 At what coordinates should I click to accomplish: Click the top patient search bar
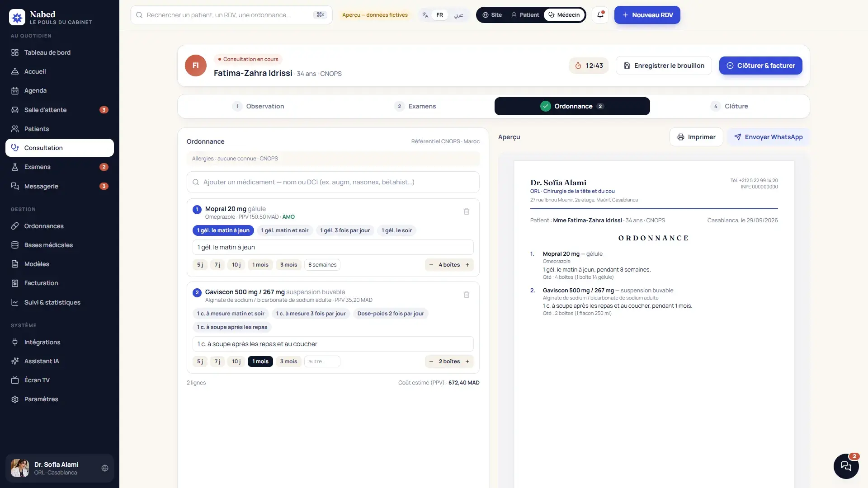click(231, 15)
